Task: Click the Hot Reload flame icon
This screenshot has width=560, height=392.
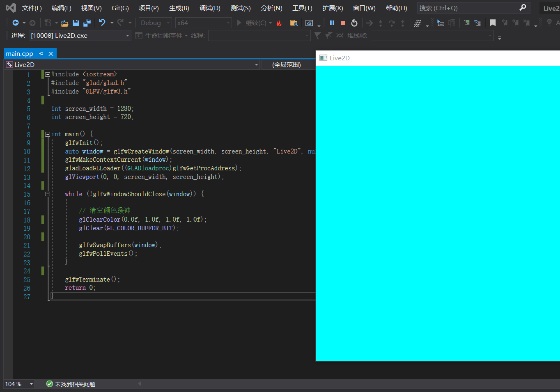Action: (x=279, y=23)
